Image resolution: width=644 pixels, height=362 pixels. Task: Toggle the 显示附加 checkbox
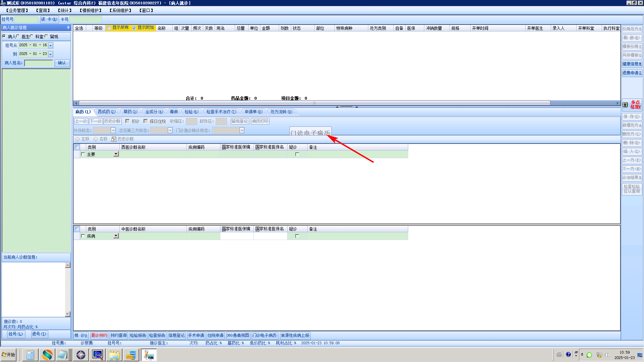coord(134,28)
